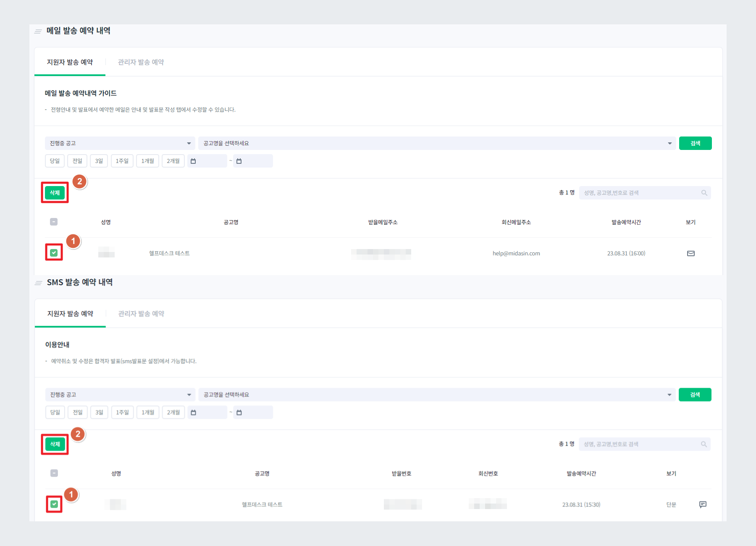The height and width of the screenshot is (546, 756).
Task: Click search magnifier in SMS reservation search box
Action: 704,444
